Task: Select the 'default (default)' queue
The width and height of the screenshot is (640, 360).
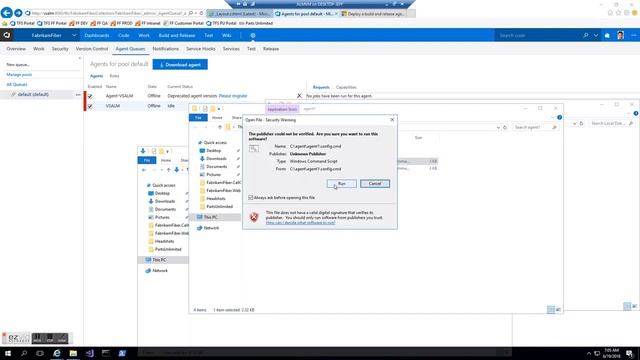Action: 33,94
